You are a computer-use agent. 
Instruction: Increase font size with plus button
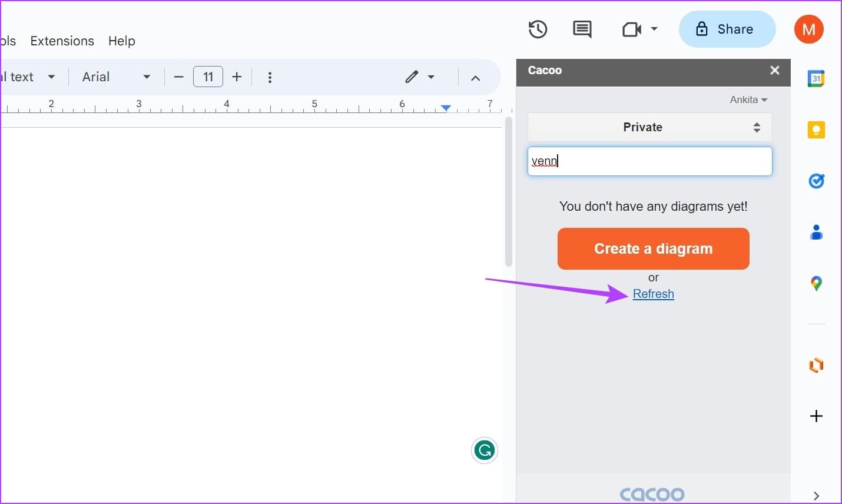click(237, 77)
